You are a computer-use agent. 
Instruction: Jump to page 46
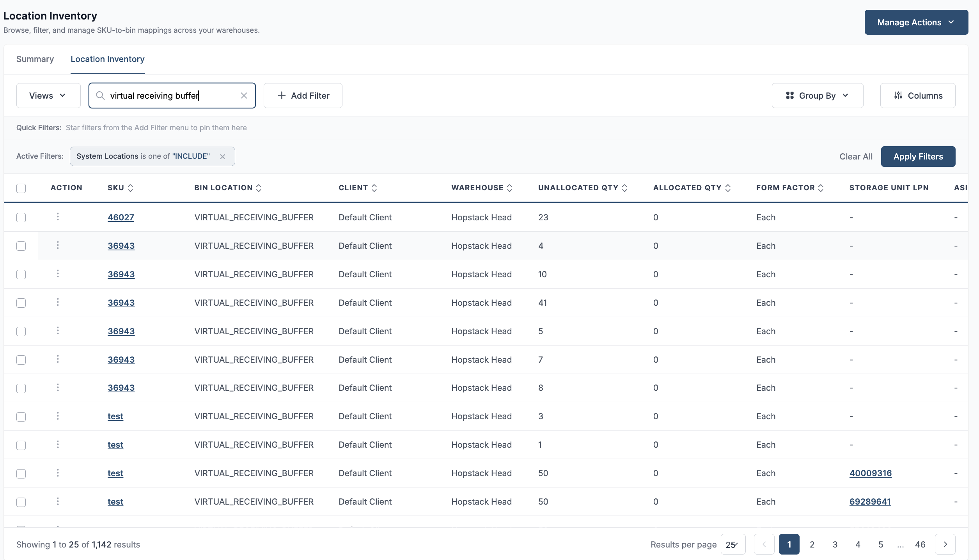[920, 544]
